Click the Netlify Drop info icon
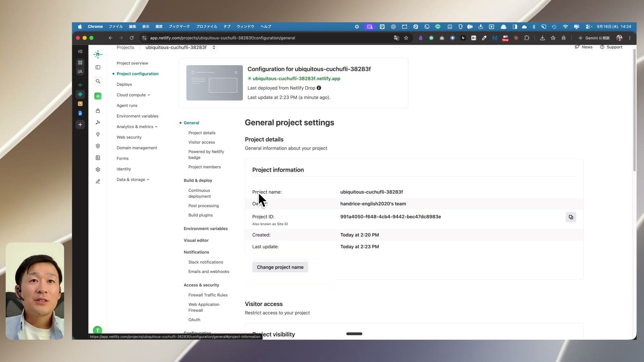This screenshot has height=362, width=644. pyautogui.click(x=319, y=88)
